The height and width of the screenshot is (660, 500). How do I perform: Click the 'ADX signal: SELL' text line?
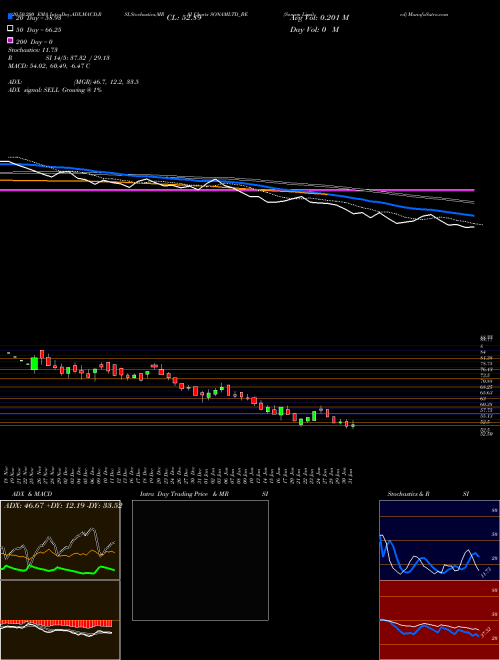tap(54, 90)
